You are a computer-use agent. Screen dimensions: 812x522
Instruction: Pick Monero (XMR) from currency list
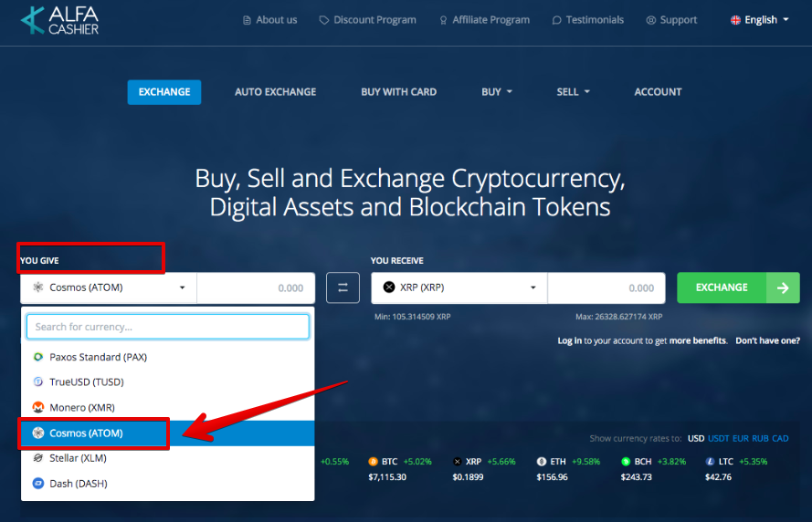[x=168, y=407]
